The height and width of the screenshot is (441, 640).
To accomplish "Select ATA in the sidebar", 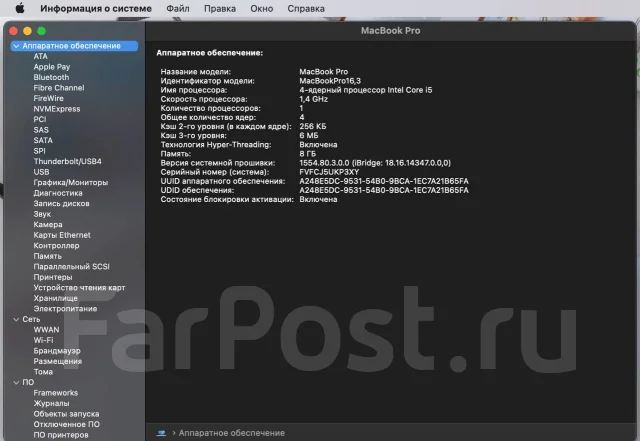I will click(40, 56).
